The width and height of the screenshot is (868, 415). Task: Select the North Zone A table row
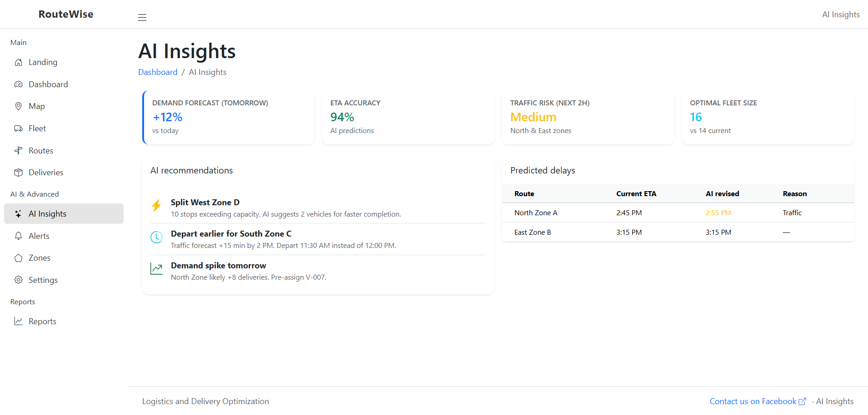pyautogui.click(x=677, y=212)
